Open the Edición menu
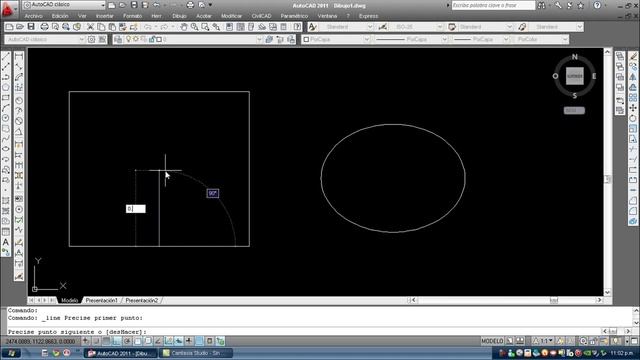 (x=60, y=16)
